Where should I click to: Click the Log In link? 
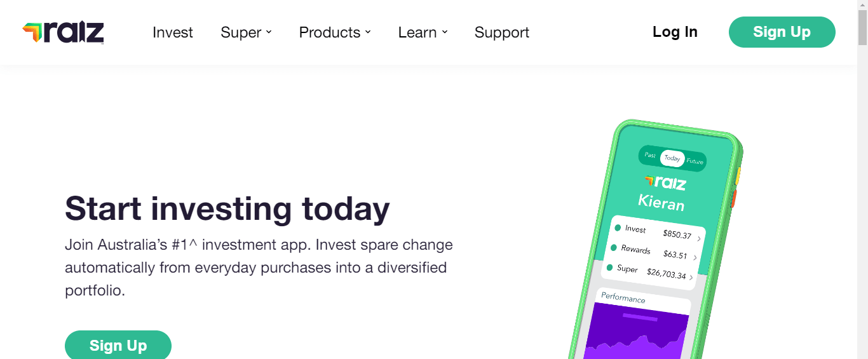(x=675, y=32)
